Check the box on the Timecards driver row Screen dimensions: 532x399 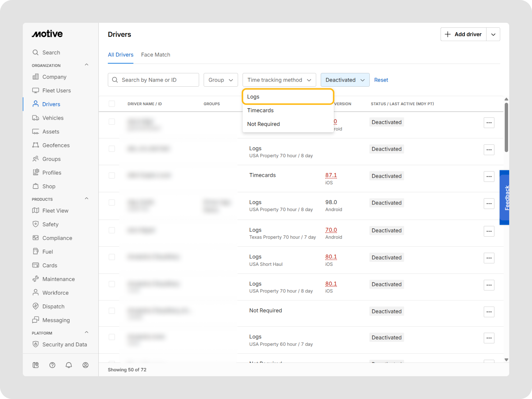[112, 176]
